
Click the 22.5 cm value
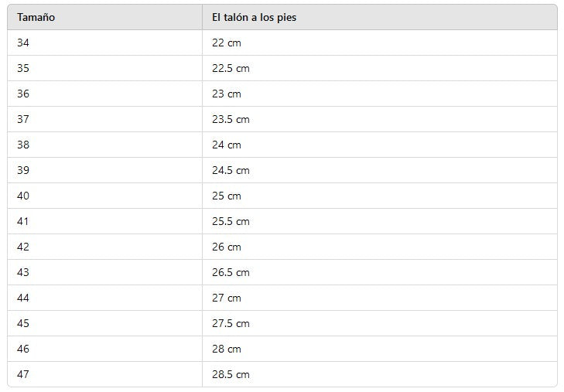(231, 68)
